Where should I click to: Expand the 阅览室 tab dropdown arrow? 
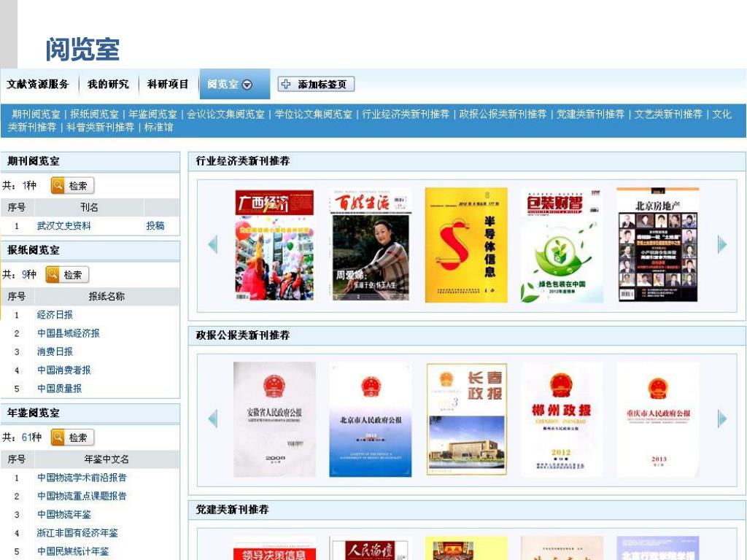[247, 85]
